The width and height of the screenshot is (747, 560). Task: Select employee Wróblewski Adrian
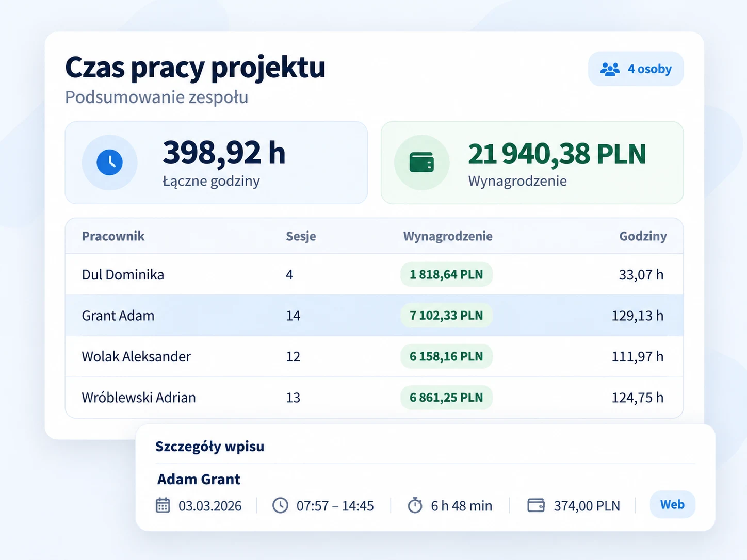[139, 398]
